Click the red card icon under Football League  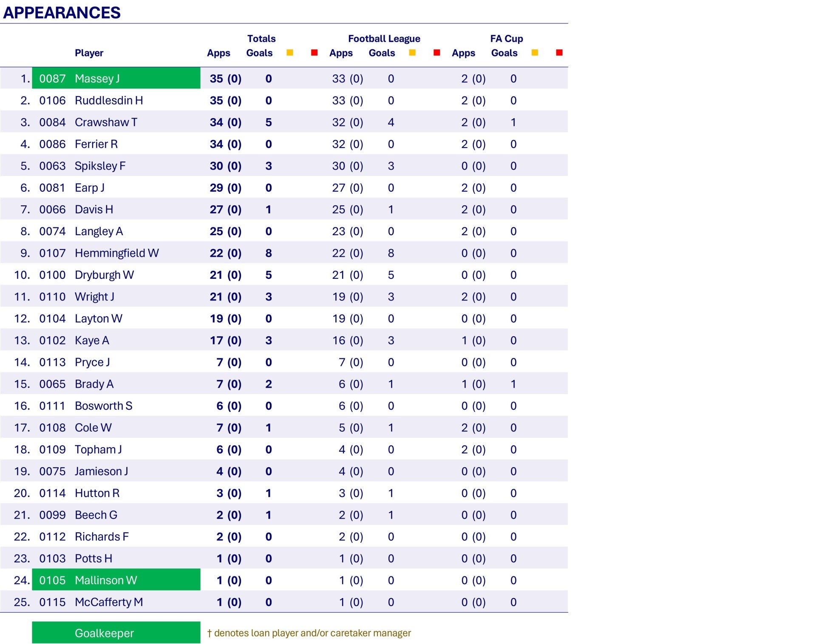click(x=437, y=53)
